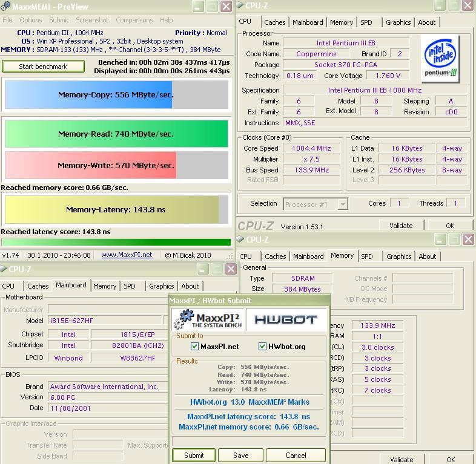Click the Memory-Latency 143.8 ns bar
Viewport: 476px width, 464px height.
click(116, 209)
